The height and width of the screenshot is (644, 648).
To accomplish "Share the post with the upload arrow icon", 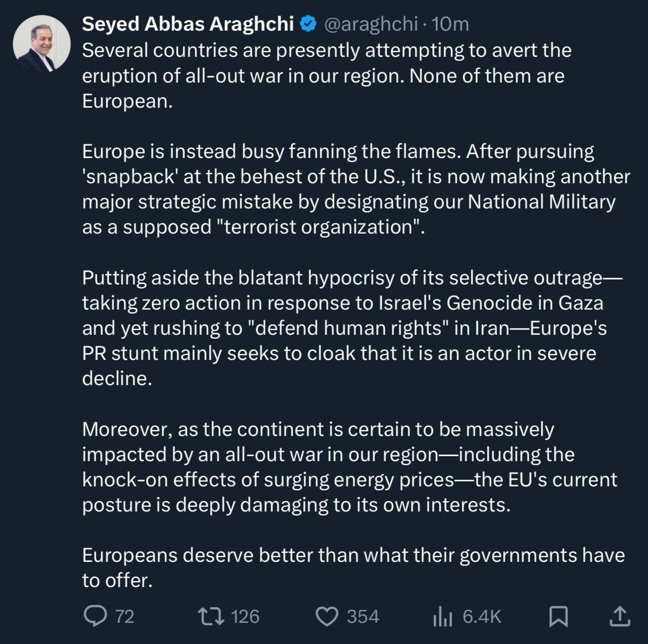I will tap(620, 616).
